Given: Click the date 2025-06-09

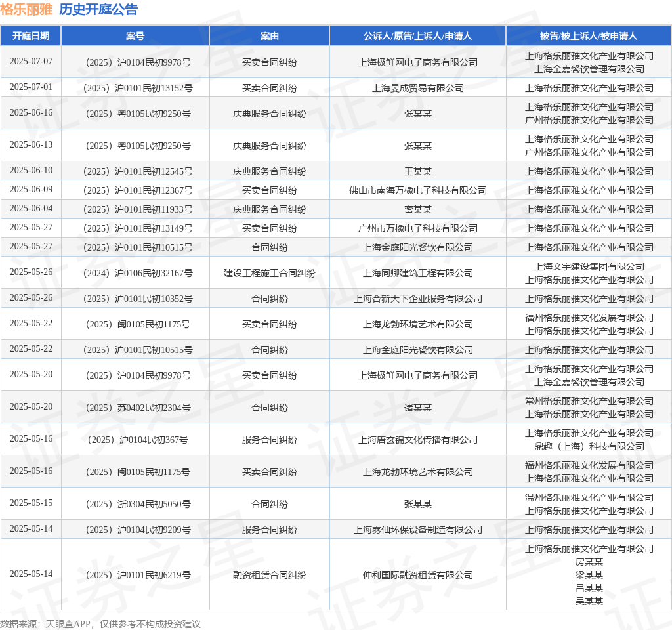Looking at the screenshot, I should (31, 189).
